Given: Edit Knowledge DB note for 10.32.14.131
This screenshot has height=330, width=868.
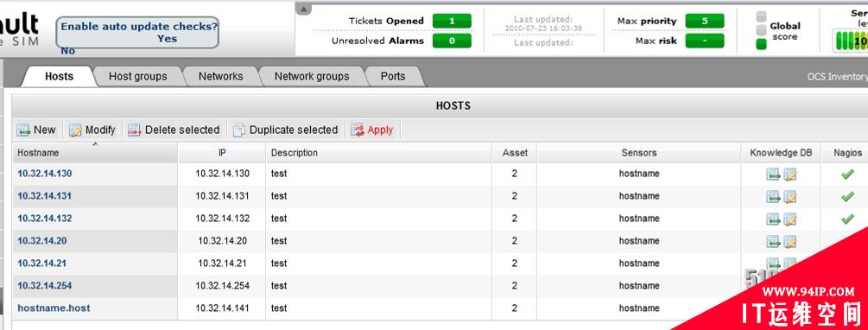Looking at the screenshot, I should coord(790,197).
